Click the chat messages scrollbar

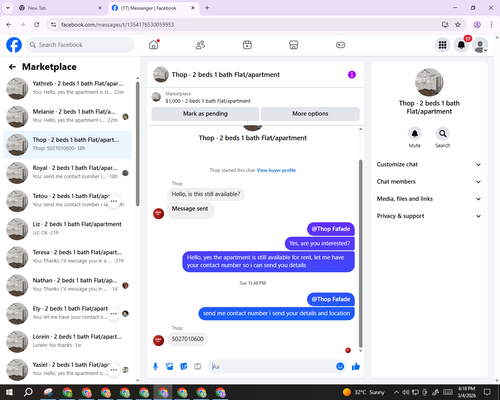click(360, 253)
